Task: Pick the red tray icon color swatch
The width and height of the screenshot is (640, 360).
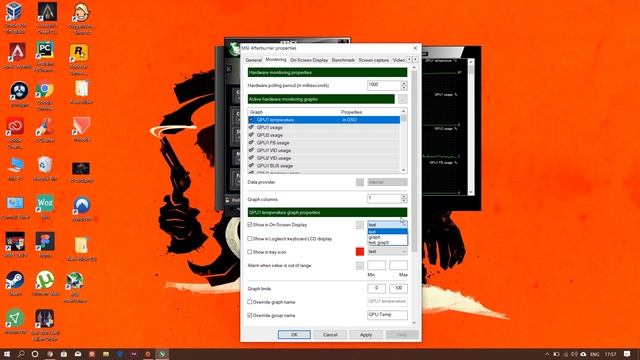Action: tap(360, 251)
